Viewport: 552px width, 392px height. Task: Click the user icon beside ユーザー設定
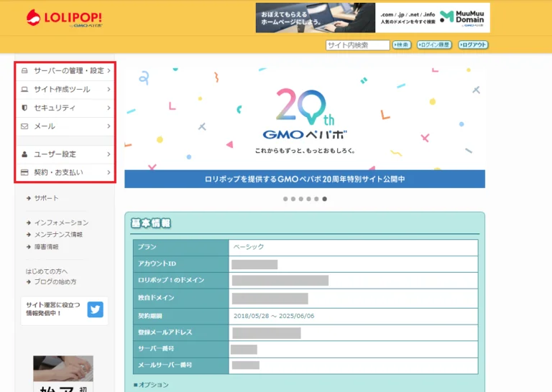click(24, 154)
